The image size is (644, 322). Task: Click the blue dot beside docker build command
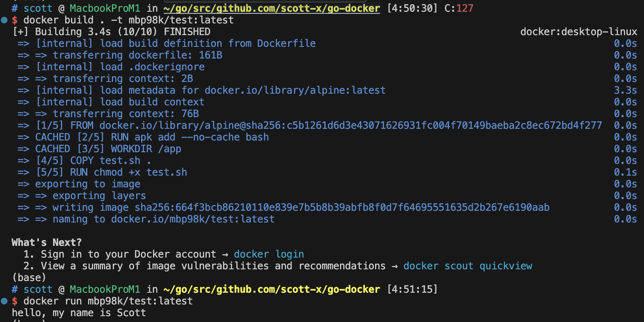(4, 20)
